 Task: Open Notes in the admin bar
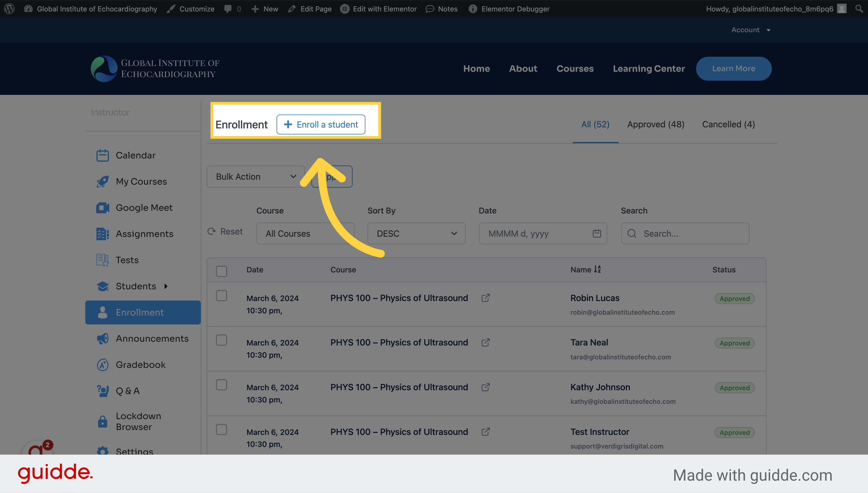tap(441, 9)
